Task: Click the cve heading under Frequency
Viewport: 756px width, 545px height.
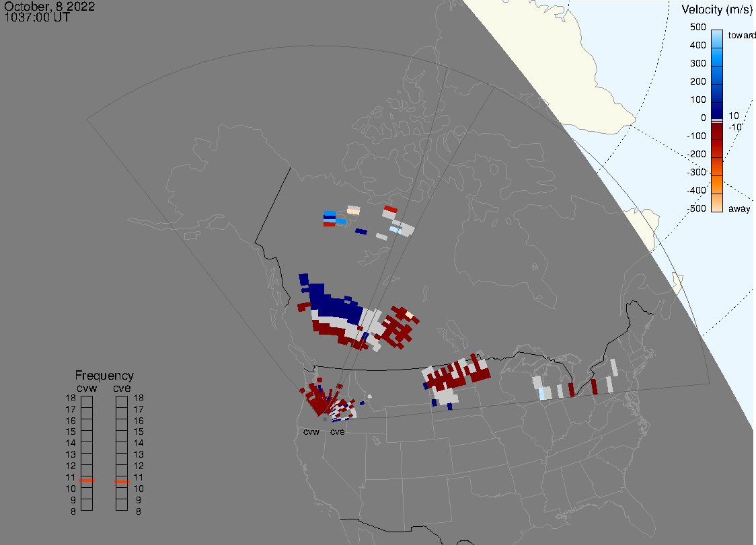Action: tap(122, 388)
